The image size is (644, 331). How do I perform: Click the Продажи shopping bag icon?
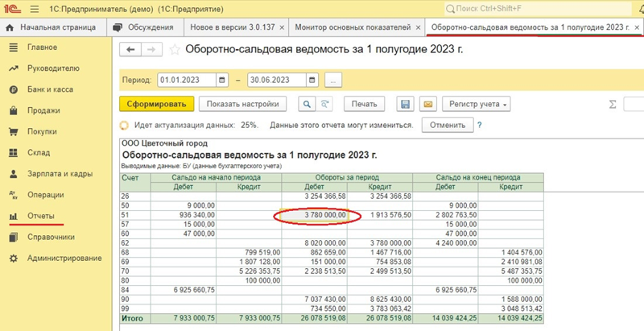14,110
